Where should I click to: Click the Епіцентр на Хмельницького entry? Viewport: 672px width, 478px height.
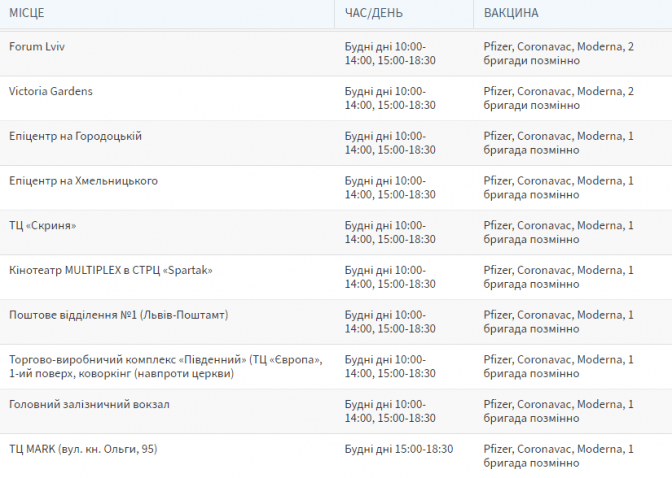[83, 181]
